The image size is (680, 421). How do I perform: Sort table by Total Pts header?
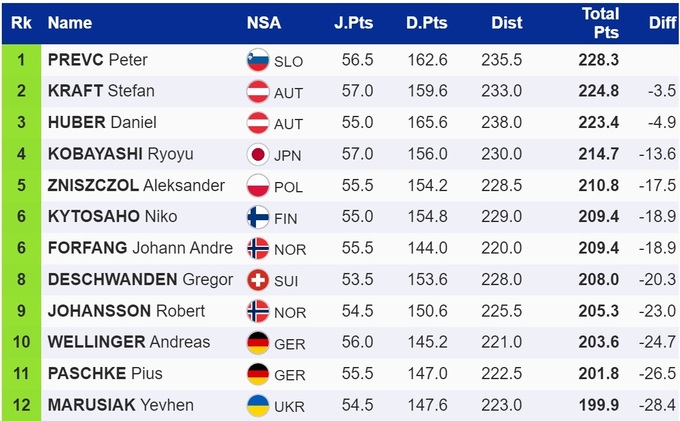(600, 23)
